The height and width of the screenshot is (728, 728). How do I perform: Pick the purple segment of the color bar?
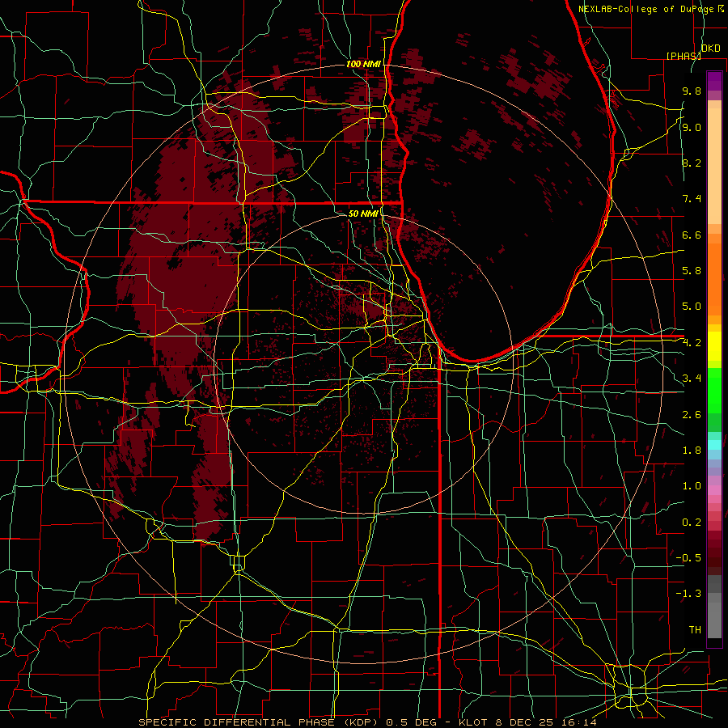tap(714, 81)
